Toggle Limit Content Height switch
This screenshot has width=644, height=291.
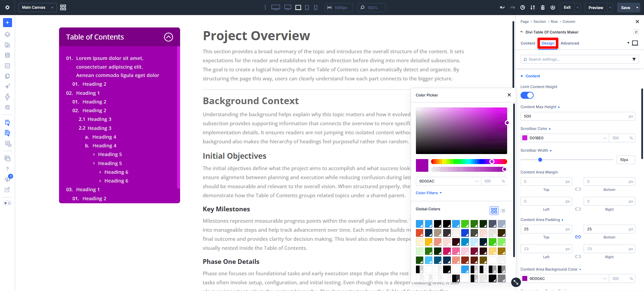pyautogui.click(x=527, y=95)
